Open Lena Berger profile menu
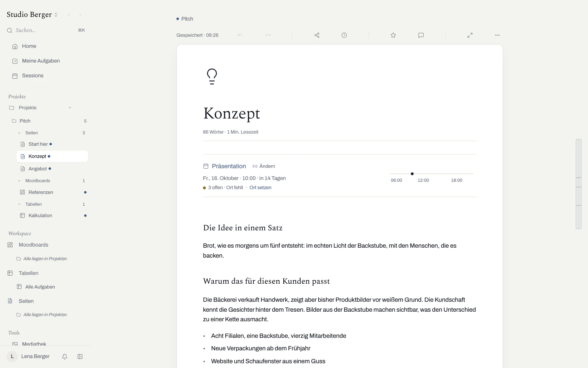 pos(28,357)
